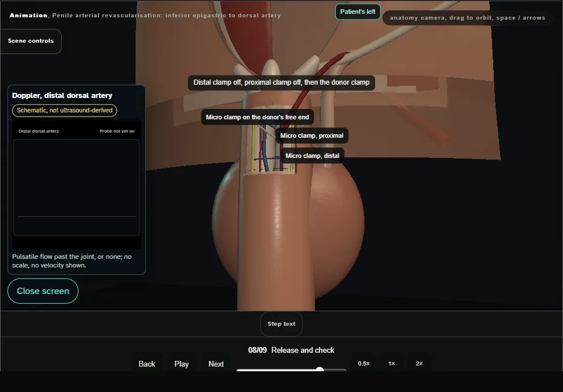The image size is (563, 392).
Task: Click the Doppler waveform display area
Action: pos(77,187)
